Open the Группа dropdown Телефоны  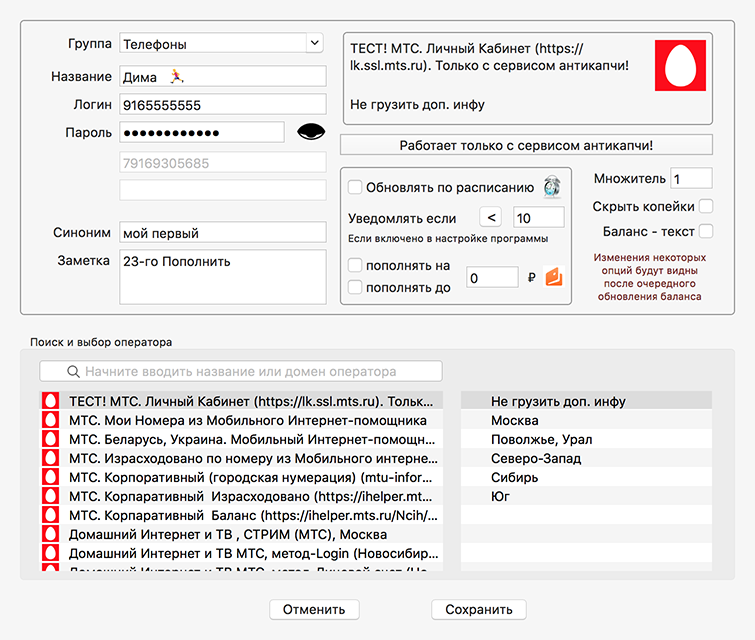click(x=221, y=43)
